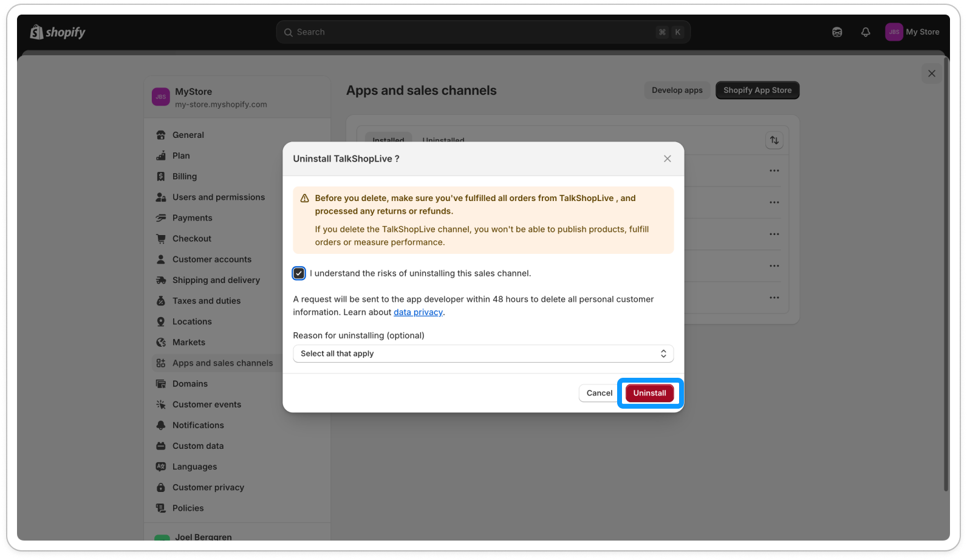Click the Plan icon in sidebar
This screenshot has width=967, height=560.
point(161,155)
